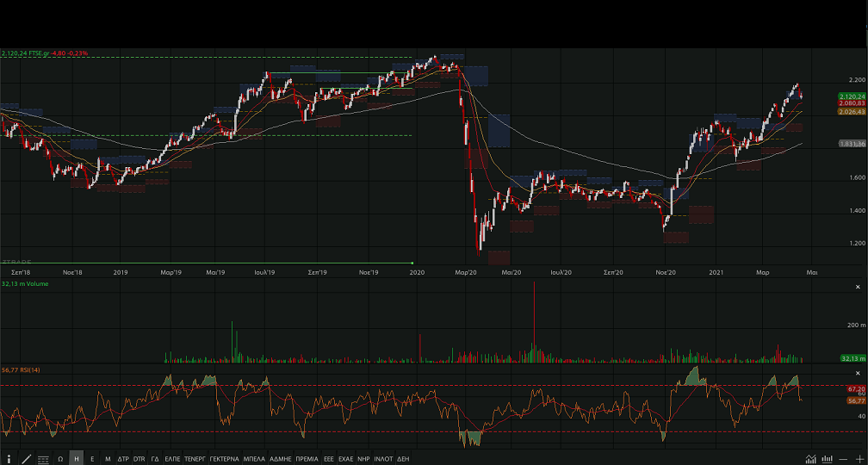Screen dimensions: 868x465
Task: Open the indicators bar-chart icon
Action: click(x=828, y=459)
